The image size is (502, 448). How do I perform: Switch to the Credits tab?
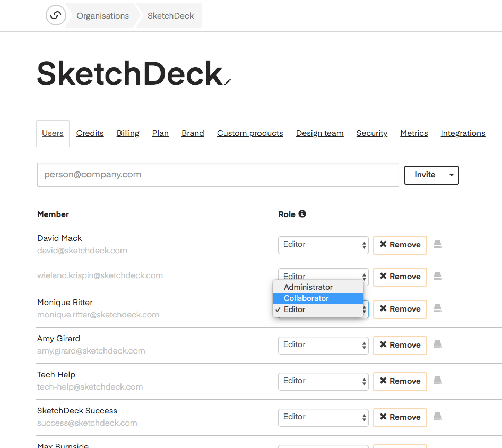click(90, 133)
